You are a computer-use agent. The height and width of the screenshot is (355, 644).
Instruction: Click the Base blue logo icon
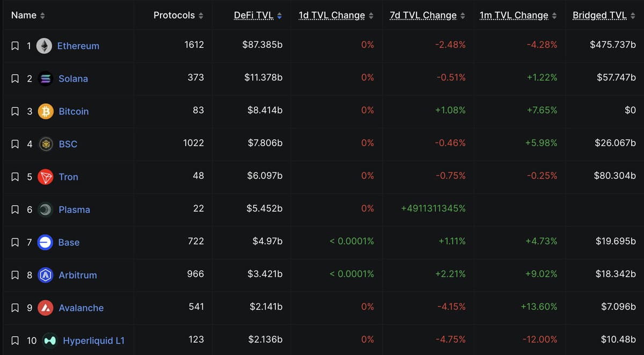pyautogui.click(x=45, y=242)
